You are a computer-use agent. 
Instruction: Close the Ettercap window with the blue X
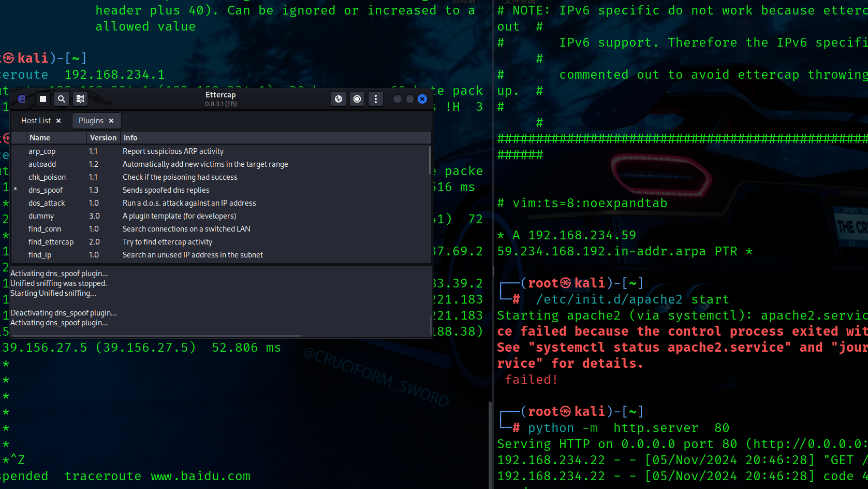pyautogui.click(x=422, y=99)
